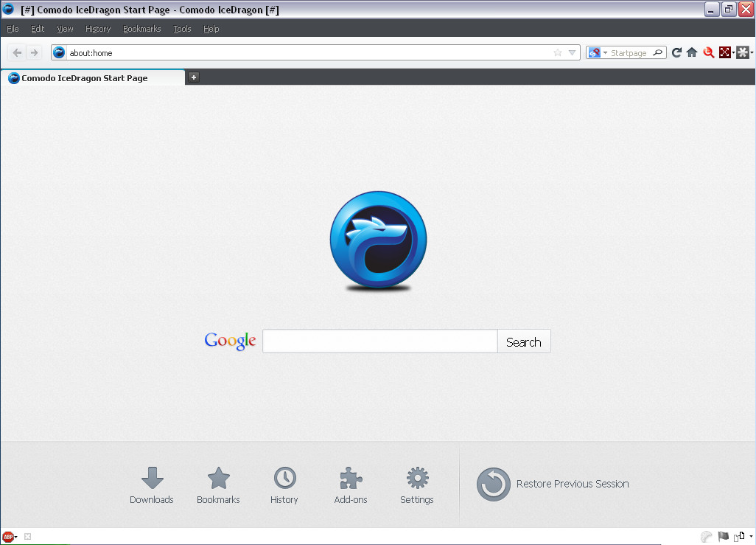The height and width of the screenshot is (545, 756).
Task: Open History from the start page shortcuts
Action: click(x=284, y=485)
